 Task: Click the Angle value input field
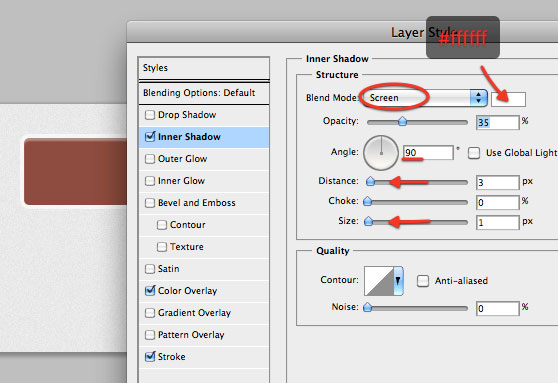428,153
